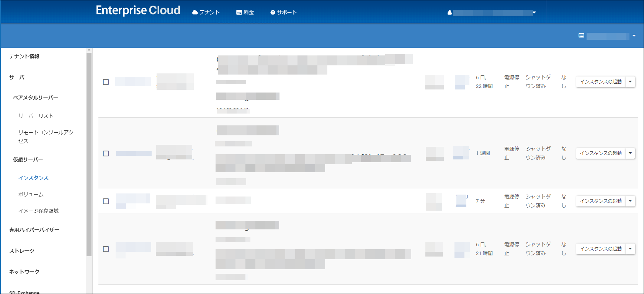Select テナント情報 in the sidebar

click(x=24, y=56)
